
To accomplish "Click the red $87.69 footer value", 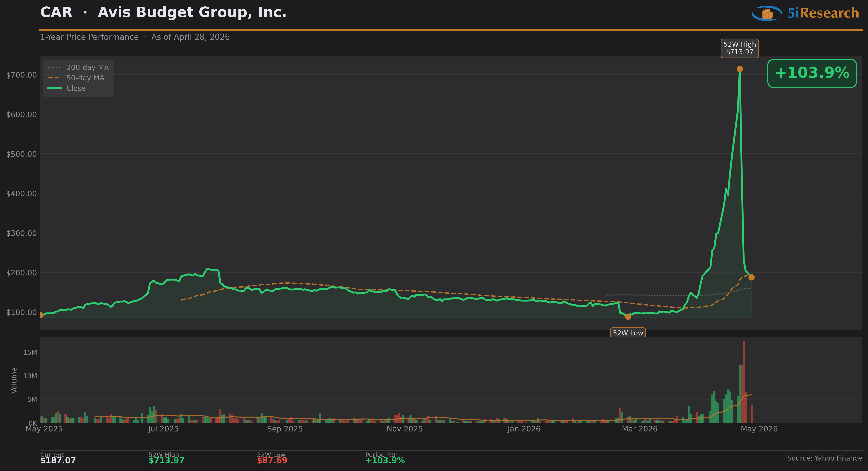I will pos(272,460).
